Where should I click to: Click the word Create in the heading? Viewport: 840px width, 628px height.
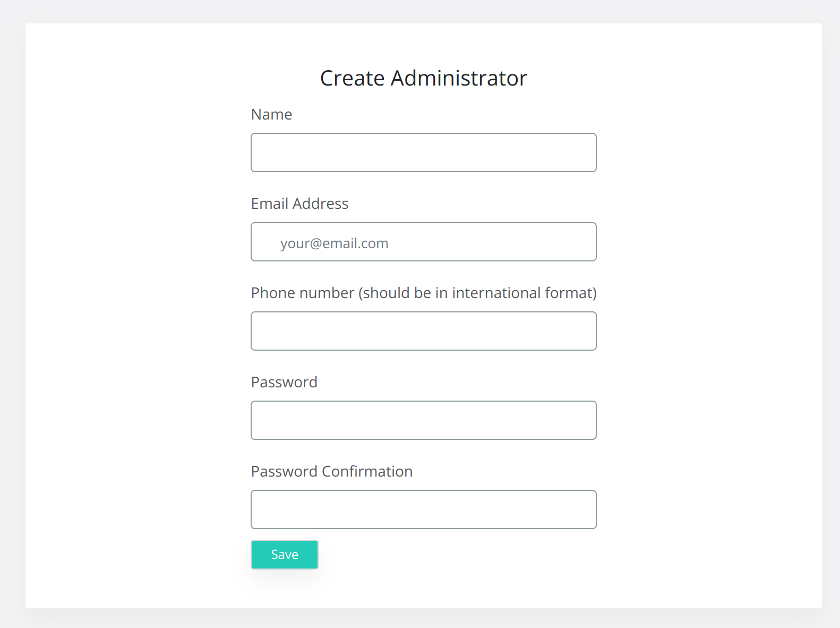click(352, 78)
